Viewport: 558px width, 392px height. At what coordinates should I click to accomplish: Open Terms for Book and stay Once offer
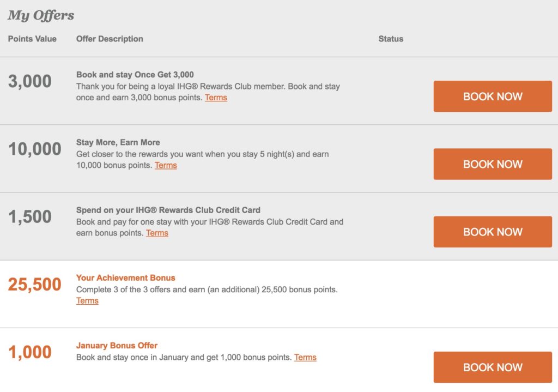(x=216, y=98)
